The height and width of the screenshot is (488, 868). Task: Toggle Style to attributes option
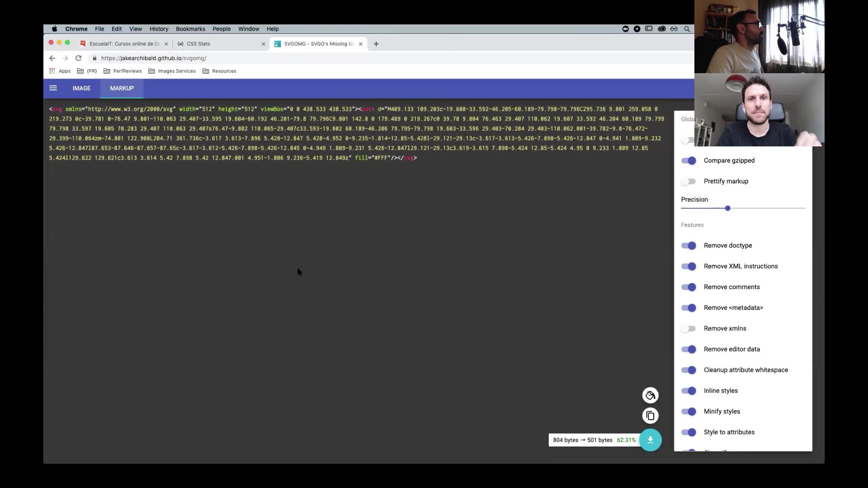coord(689,432)
